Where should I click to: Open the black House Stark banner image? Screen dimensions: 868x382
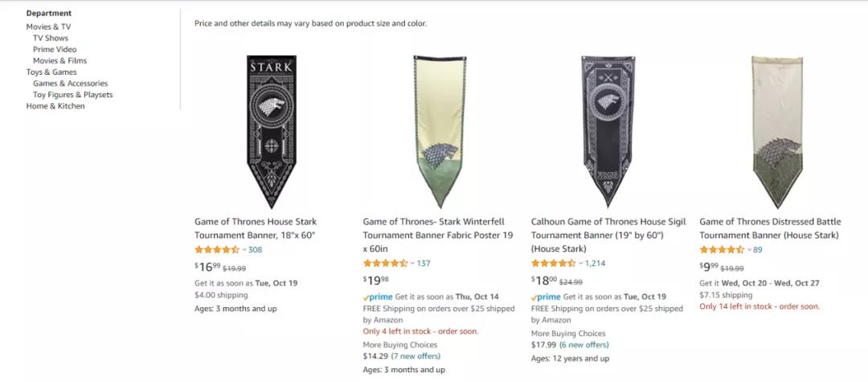click(x=272, y=132)
